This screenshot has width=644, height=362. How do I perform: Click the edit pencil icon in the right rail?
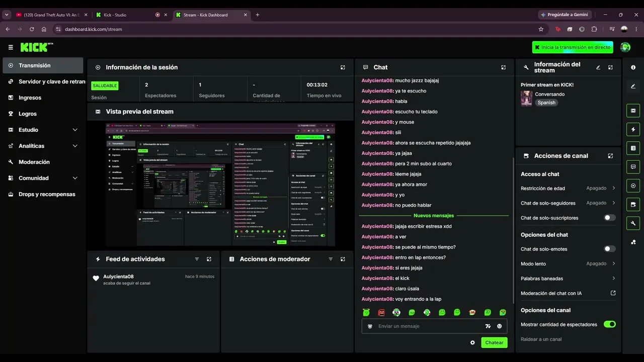pos(633,86)
